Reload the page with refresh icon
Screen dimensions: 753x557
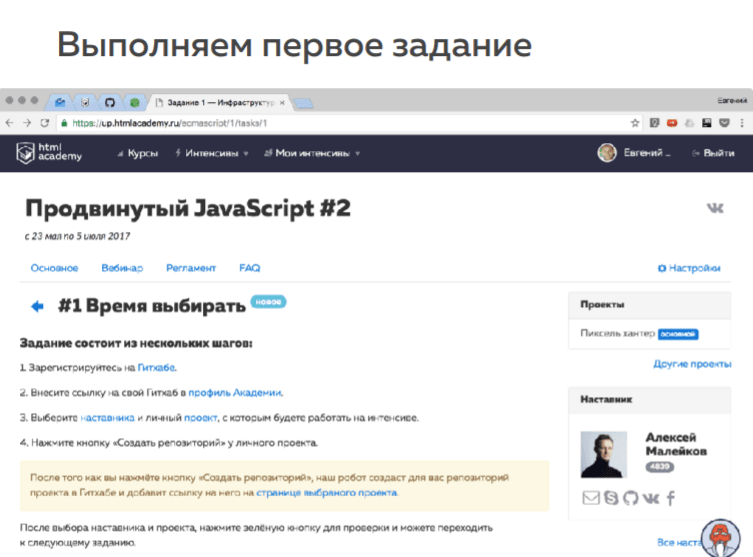click(x=45, y=123)
